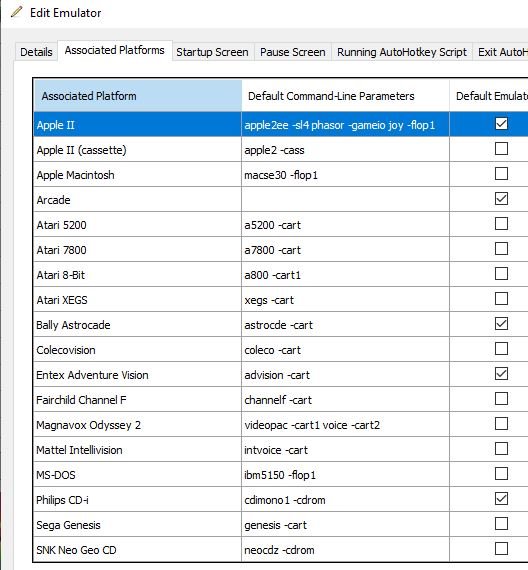Image resolution: width=528 pixels, height=570 pixels.
Task: Select the Sega Genesis platform cell
Action: [137, 525]
